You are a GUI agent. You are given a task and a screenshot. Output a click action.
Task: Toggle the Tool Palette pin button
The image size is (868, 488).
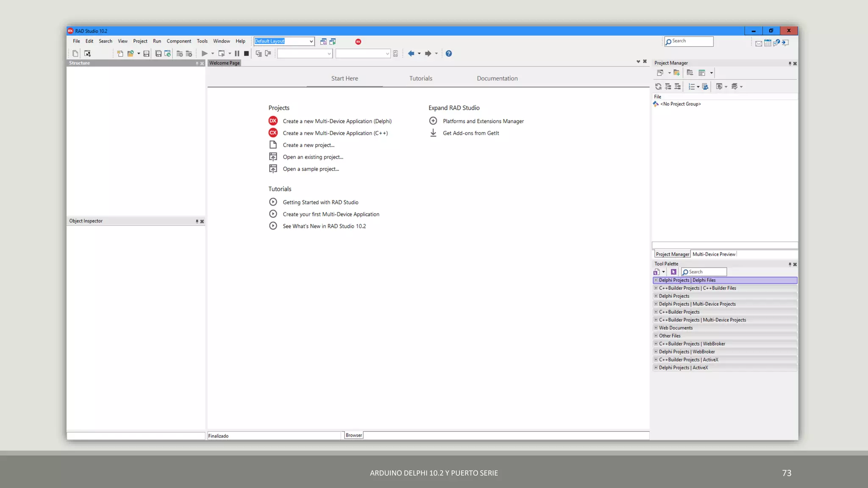pos(790,264)
